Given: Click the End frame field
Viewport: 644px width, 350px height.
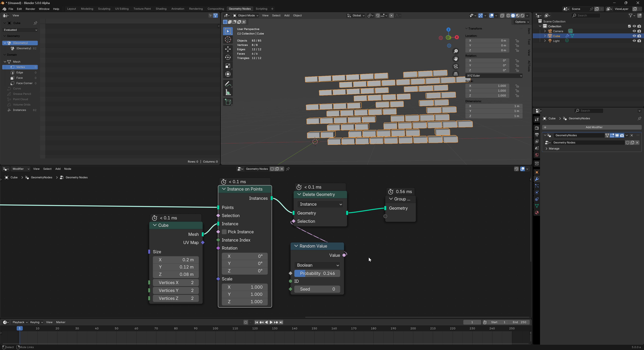Looking at the screenshot, I should coord(520,322).
